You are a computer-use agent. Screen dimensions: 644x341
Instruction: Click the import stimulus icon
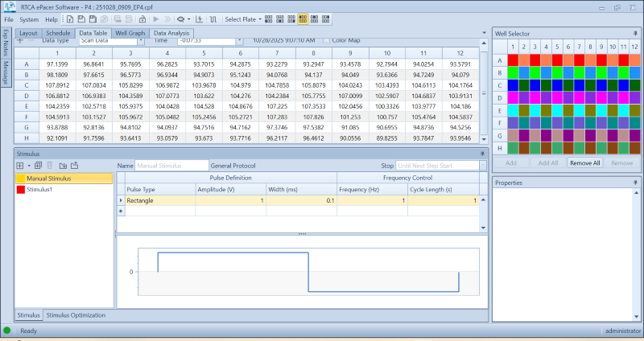coord(62,165)
